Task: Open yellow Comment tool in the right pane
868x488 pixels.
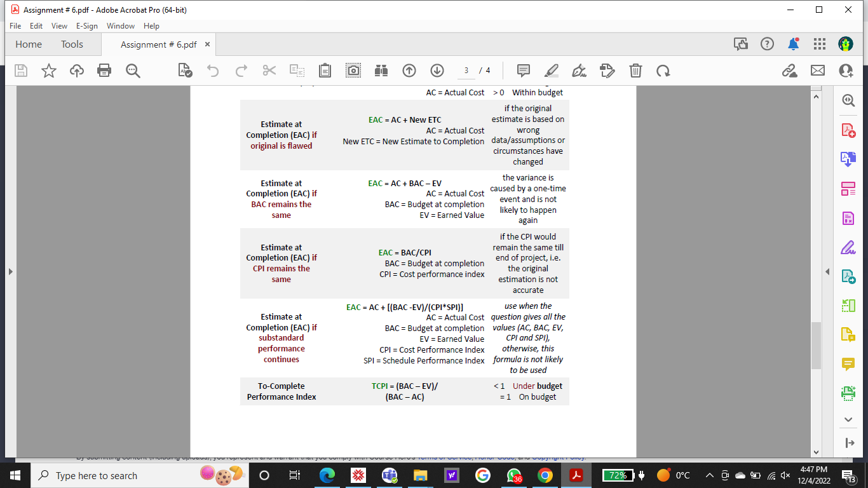Action: point(848,364)
